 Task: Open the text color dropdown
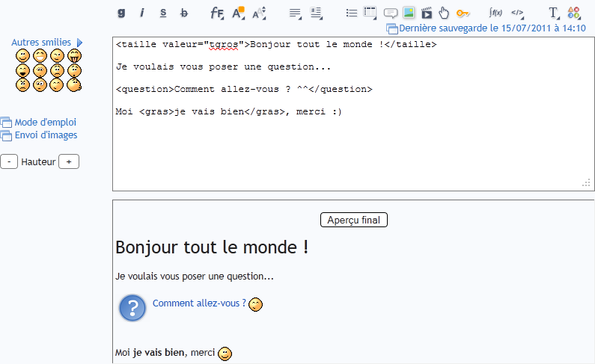238,13
